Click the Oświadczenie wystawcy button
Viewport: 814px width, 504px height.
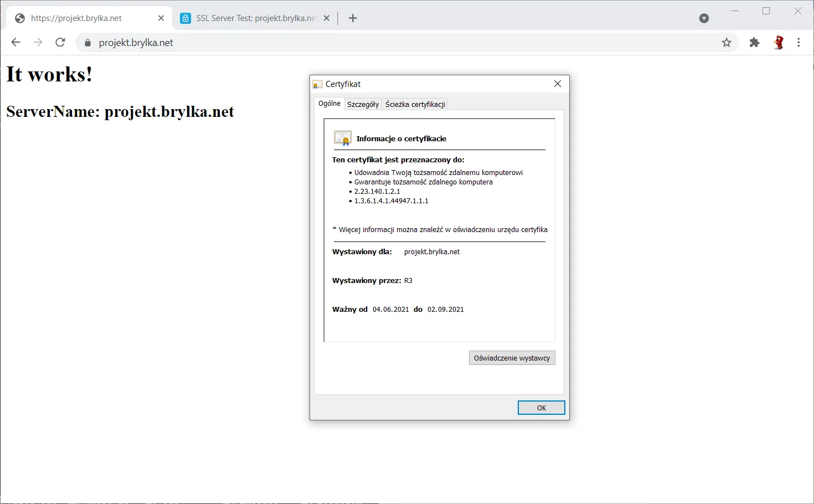(x=512, y=358)
